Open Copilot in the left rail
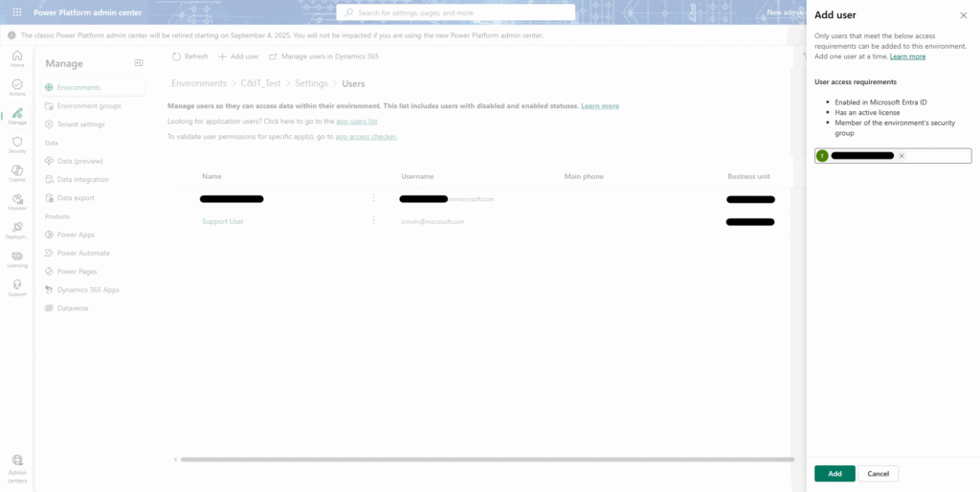This screenshot has width=980, height=492. pos(17,172)
